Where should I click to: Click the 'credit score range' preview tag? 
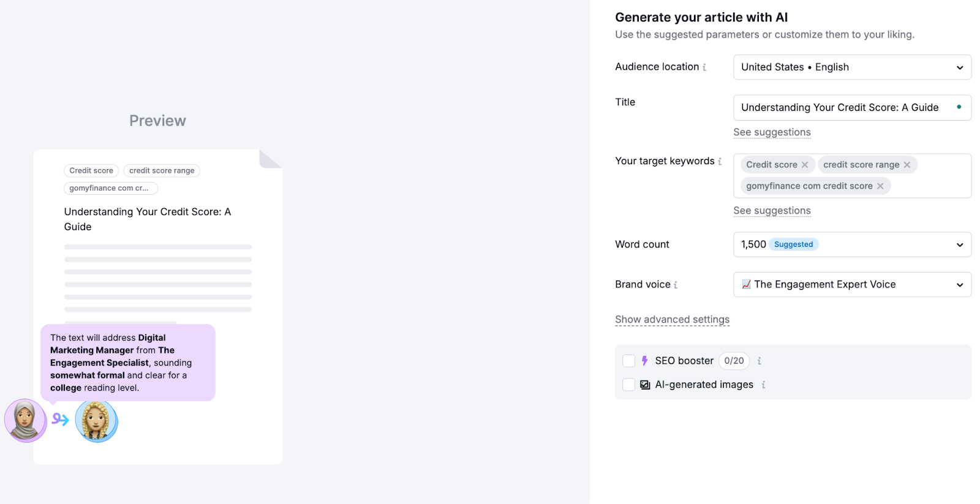162,171
